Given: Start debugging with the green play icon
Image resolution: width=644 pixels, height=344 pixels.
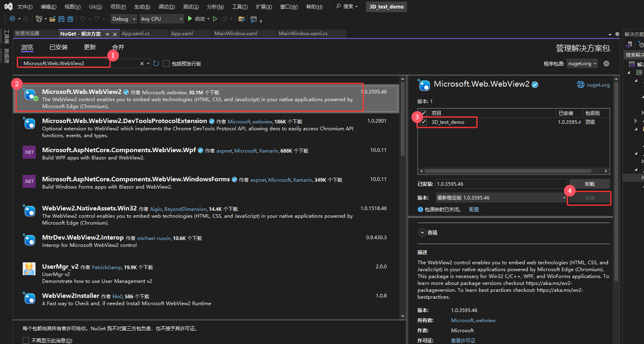Looking at the screenshot, I should pyautogui.click(x=190, y=19).
